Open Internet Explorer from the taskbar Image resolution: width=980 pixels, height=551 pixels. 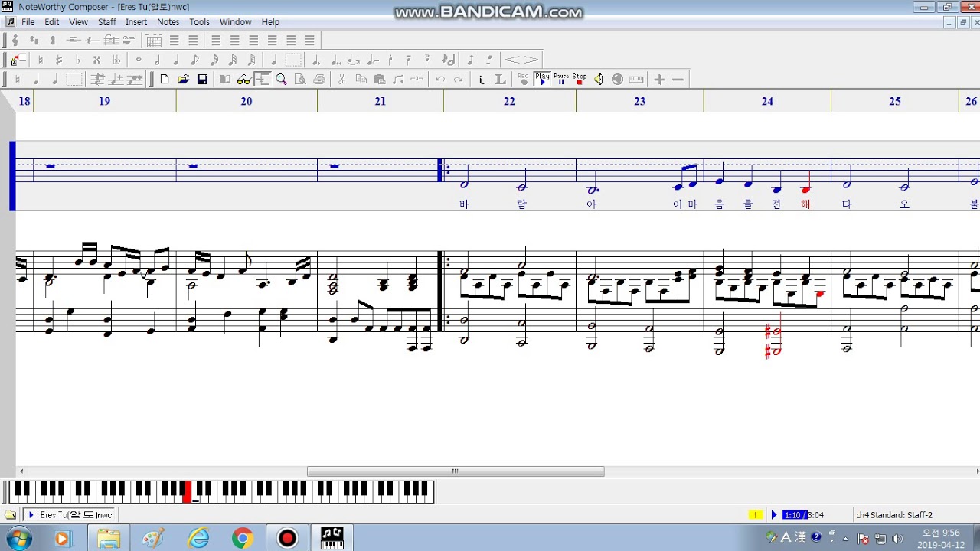pos(198,538)
